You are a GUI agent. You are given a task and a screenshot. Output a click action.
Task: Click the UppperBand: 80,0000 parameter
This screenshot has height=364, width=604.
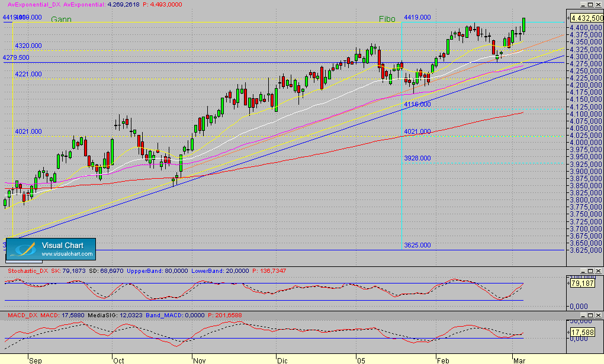coord(158,271)
